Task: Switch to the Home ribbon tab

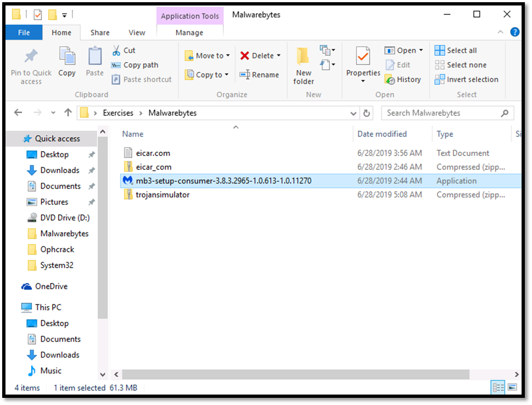Action: click(61, 32)
